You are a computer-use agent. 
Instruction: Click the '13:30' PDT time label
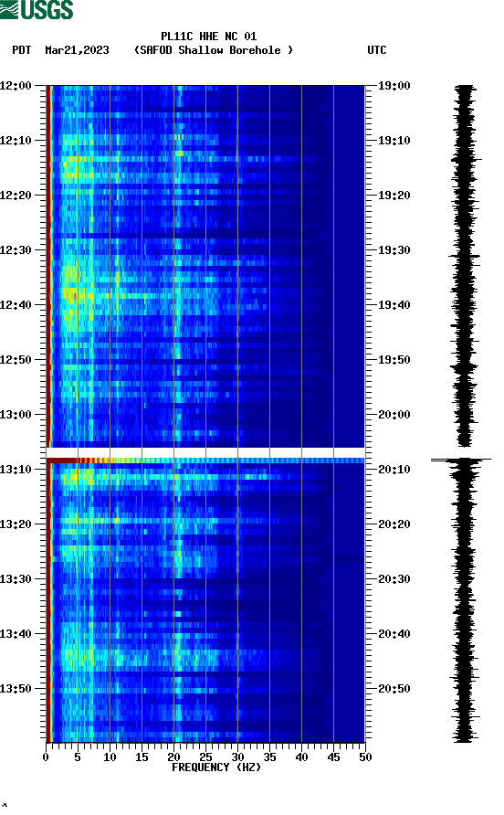tap(16, 579)
